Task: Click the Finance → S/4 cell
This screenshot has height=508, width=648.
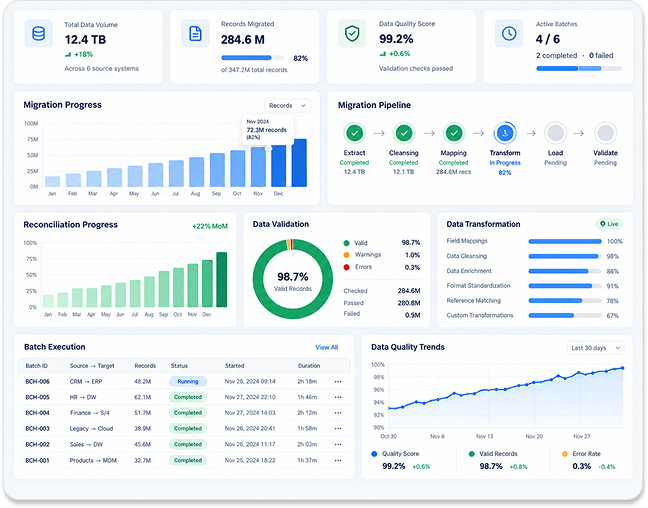Action: coord(89,413)
